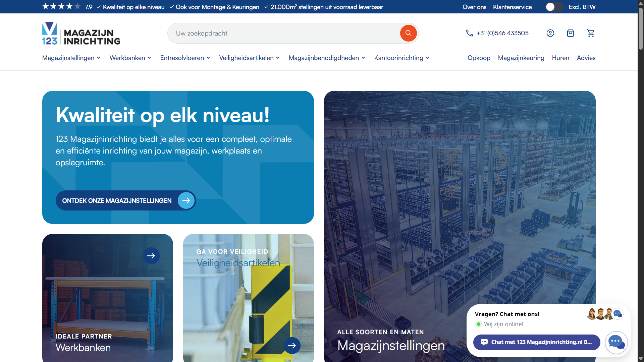The image size is (644, 362).
Task: Start chat with 123 Magazijninrichting.nl button
Action: 537,342
